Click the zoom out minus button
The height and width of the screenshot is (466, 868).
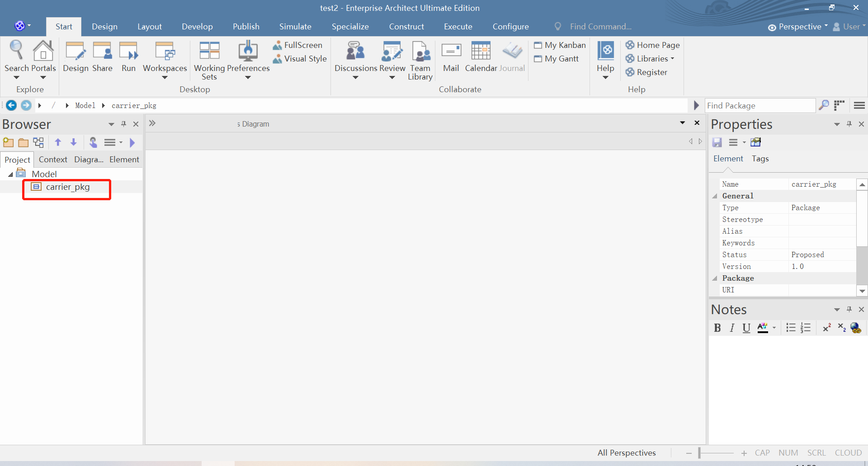pos(689,453)
